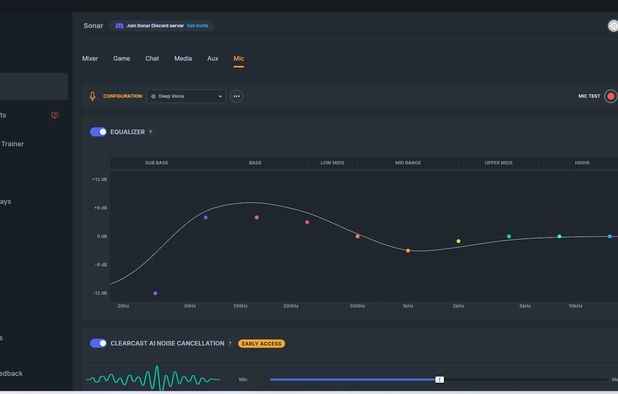
Task: Click the Discord icon in Sonar banner
Action: [x=119, y=26]
